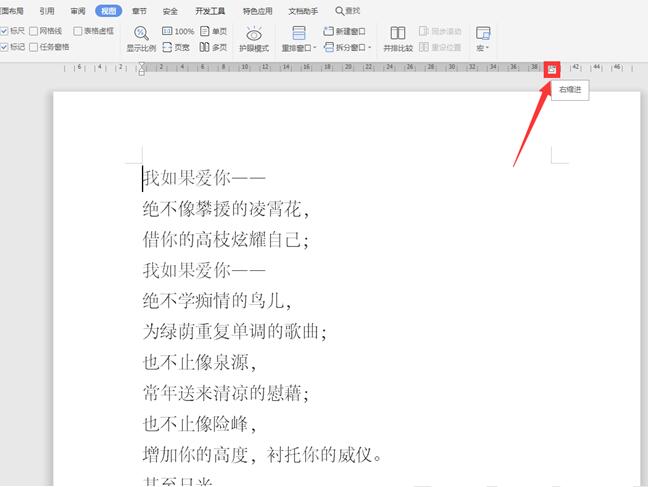Switch to 多页 multiple pages view
Screen dimensions: 648x487
[x=212, y=47]
